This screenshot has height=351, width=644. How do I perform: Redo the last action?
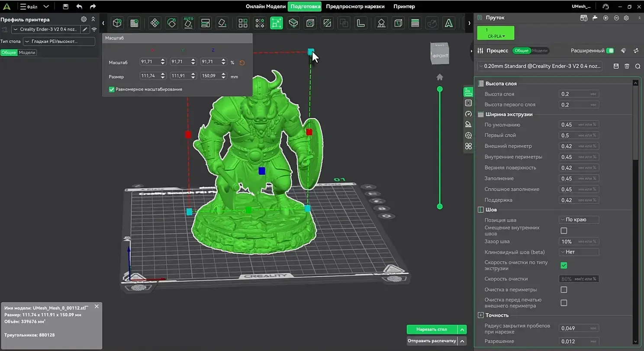point(93,6)
